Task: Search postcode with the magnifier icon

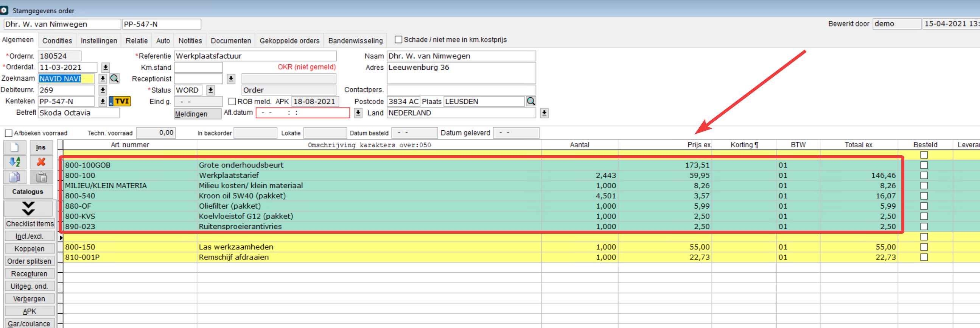Action: click(531, 102)
